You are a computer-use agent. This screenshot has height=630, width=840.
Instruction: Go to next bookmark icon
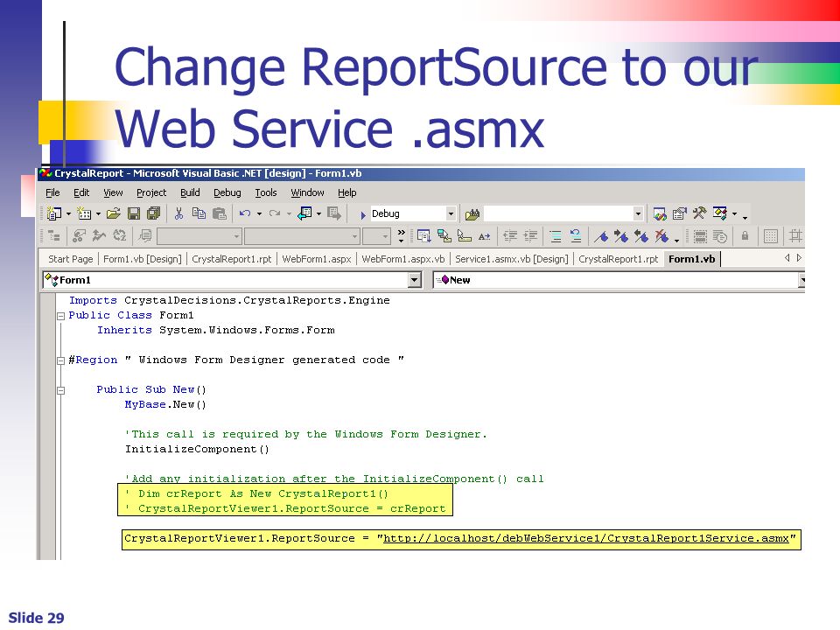coord(621,235)
